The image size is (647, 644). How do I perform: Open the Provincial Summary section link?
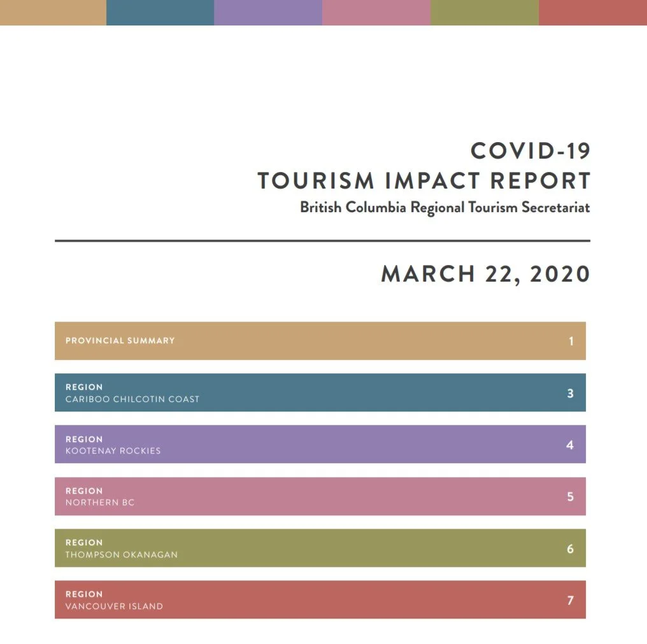pyautogui.click(x=320, y=341)
